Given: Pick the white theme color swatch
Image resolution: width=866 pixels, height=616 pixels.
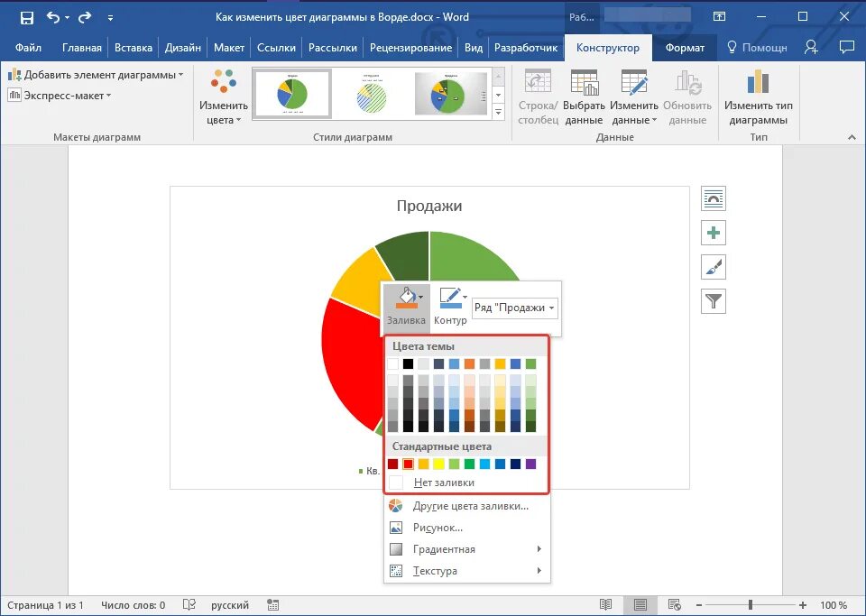Looking at the screenshot, I should click(x=392, y=363).
